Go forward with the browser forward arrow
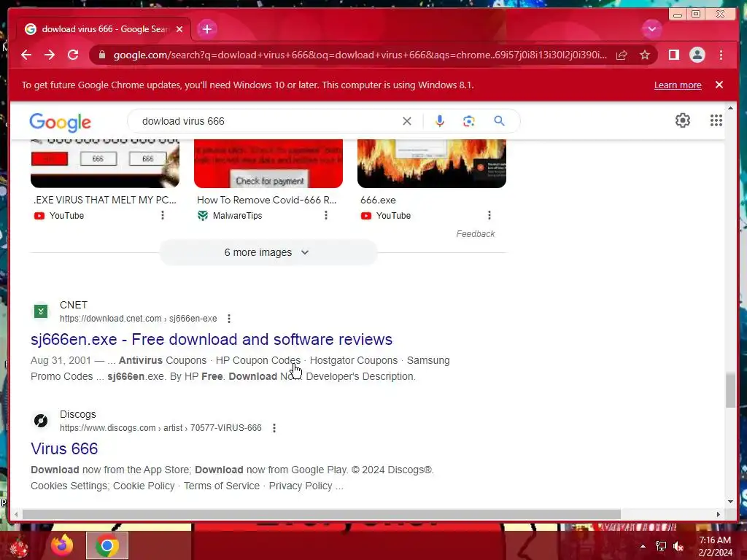The height and width of the screenshot is (560, 747). point(50,55)
